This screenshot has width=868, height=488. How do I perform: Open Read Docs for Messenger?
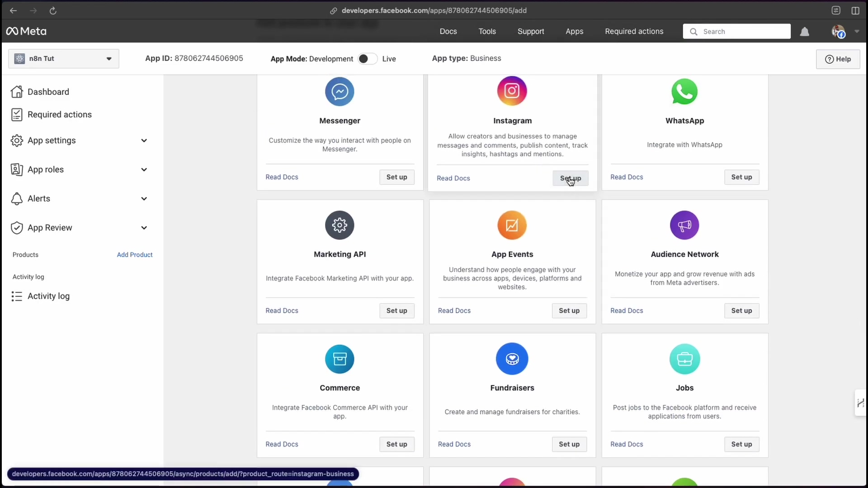click(282, 177)
